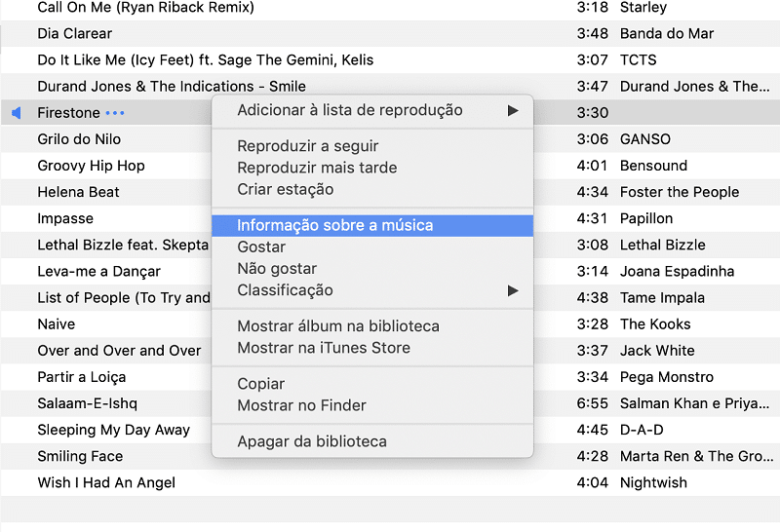
Task: Select Mostrar álbum na biblioteca
Action: point(338,326)
